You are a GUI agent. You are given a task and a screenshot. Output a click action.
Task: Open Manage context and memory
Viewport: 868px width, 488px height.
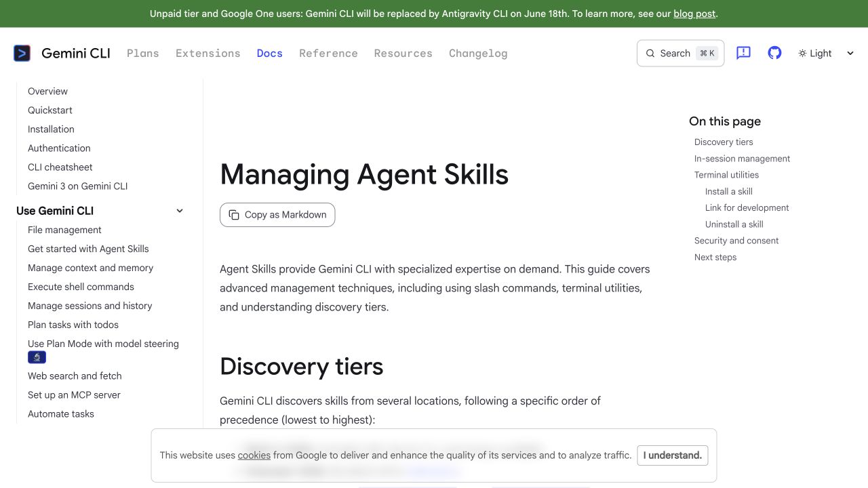[90, 268]
